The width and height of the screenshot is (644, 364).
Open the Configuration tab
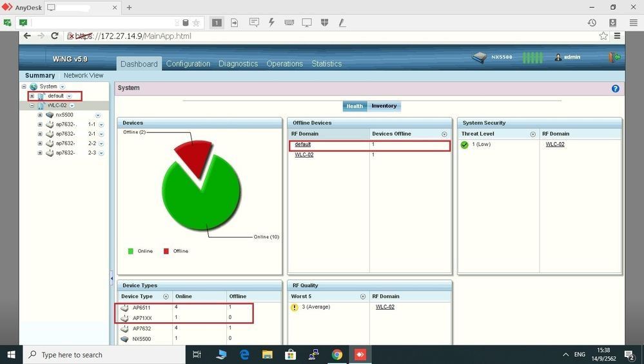coord(188,64)
